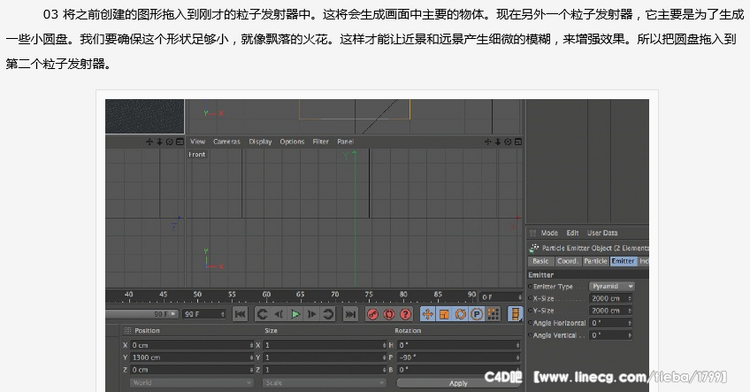Click the zoom view arrow icon in left viewport header
The width and height of the screenshot is (750, 392).
tap(159, 142)
